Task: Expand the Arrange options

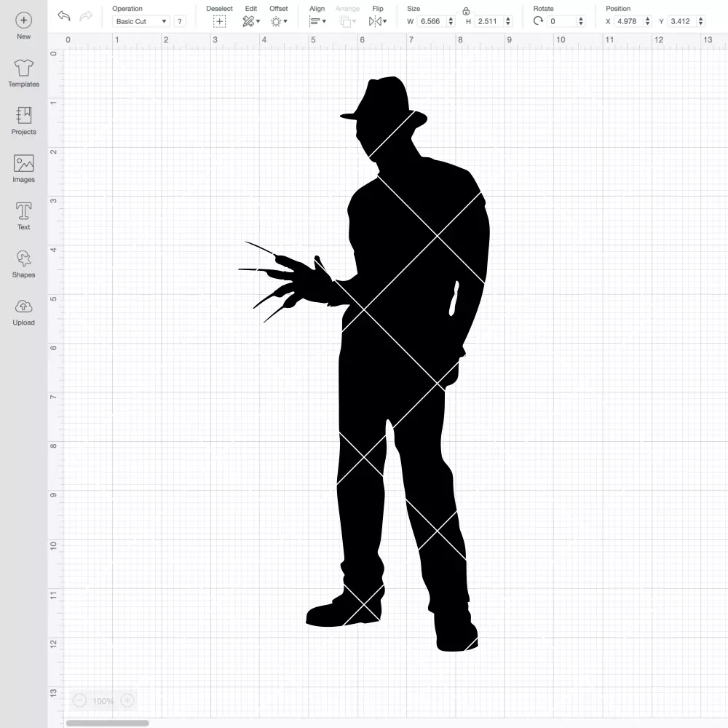Action: click(348, 21)
